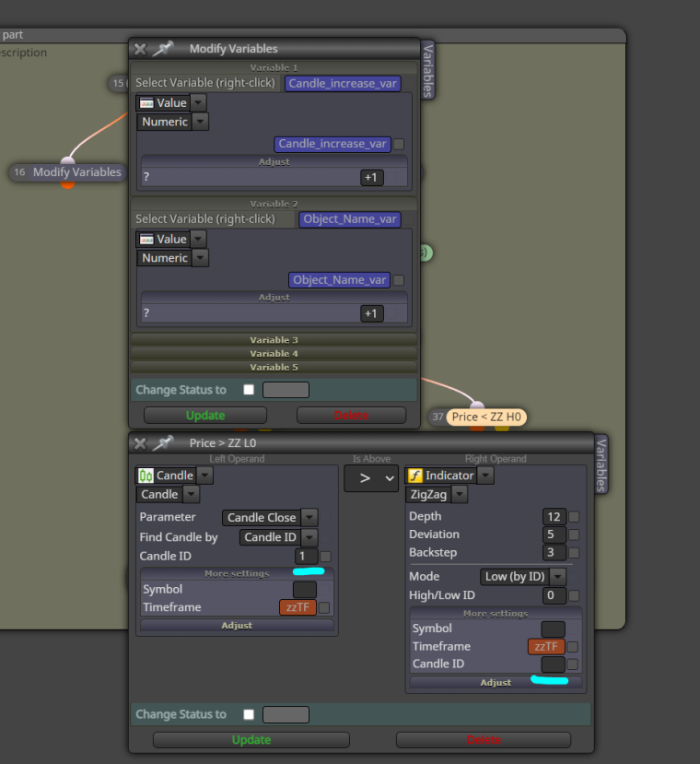Click Update button in Price > ZZ L0
700x764 pixels.
[251, 740]
